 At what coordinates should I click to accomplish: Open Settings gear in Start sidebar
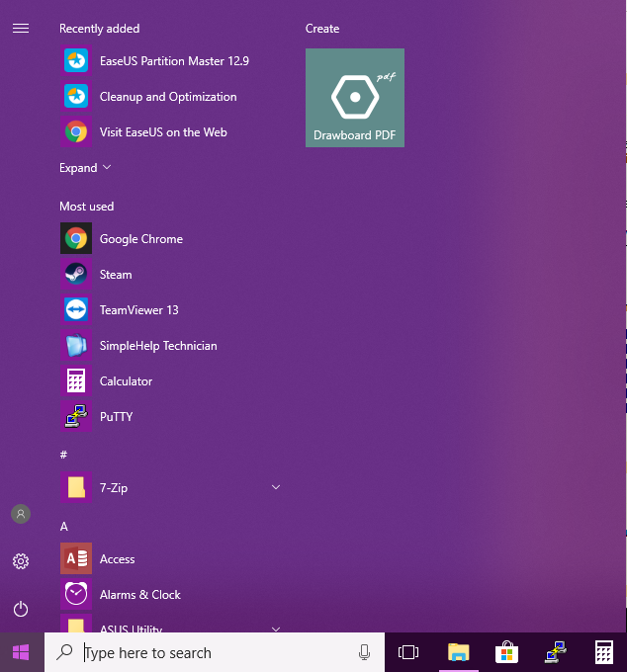(21, 561)
